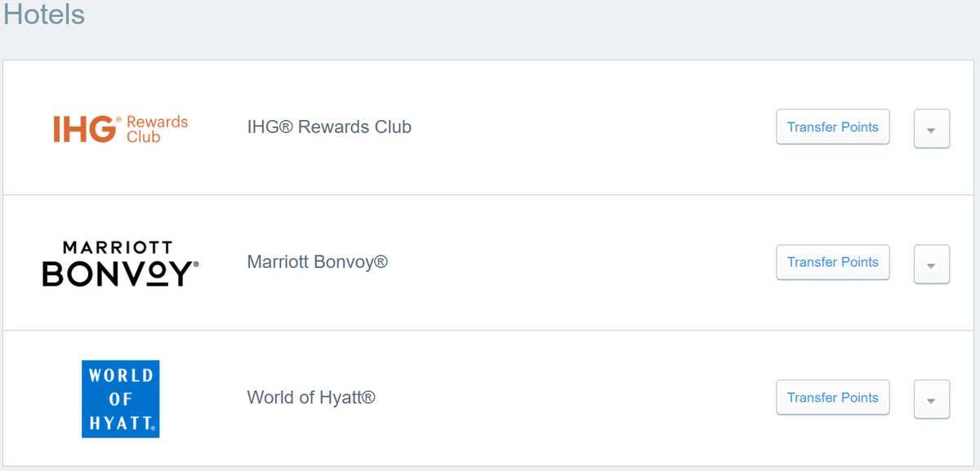The width and height of the screenshot is (980, 471).
Task: Open the World of Hyatt dropdown arrow
Action: pyautogui.click(x=932, y=399)
